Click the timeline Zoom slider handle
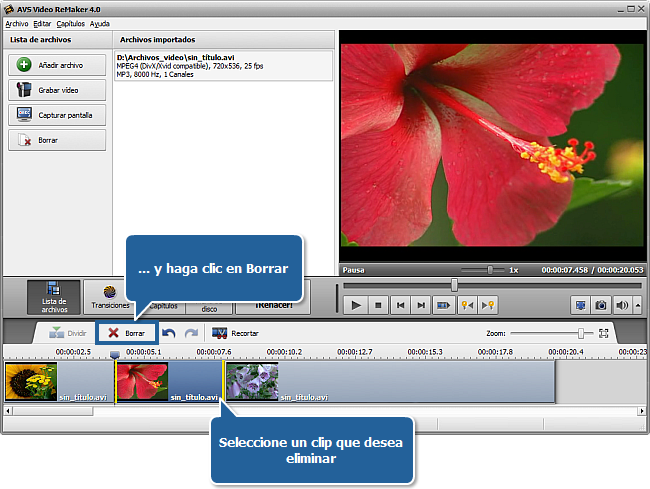The width and height of the screenshot is (650, 489). pos(580,333)
